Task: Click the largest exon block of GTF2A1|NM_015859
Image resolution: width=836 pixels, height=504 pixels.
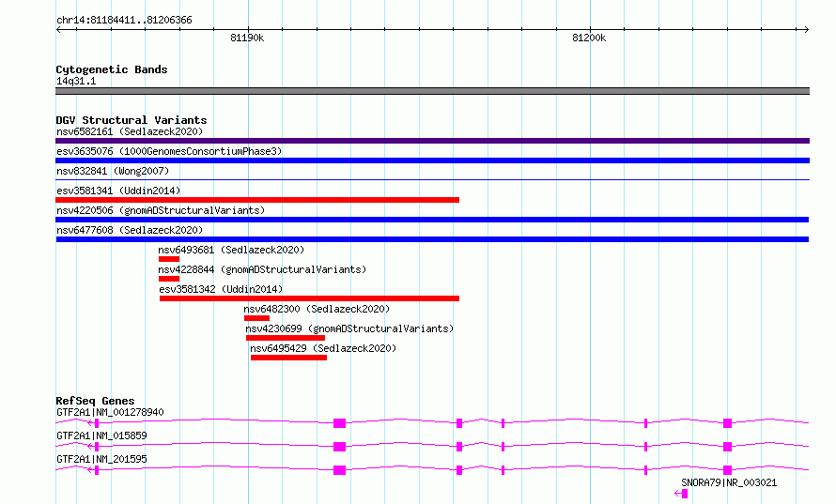Action: tap(340, 447)
